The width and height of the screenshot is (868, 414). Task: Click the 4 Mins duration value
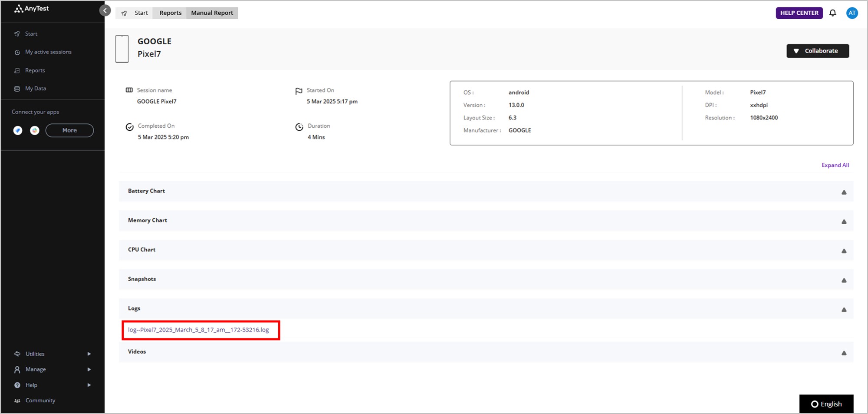316,137
